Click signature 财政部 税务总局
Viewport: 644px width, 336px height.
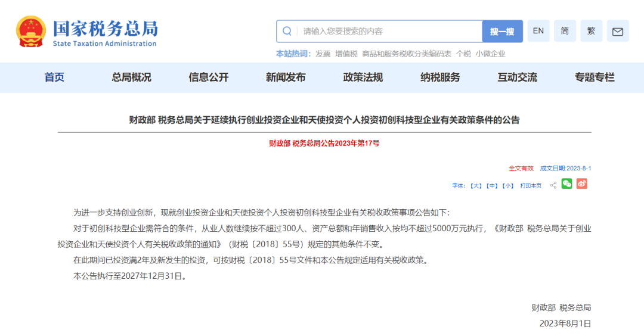561,307
